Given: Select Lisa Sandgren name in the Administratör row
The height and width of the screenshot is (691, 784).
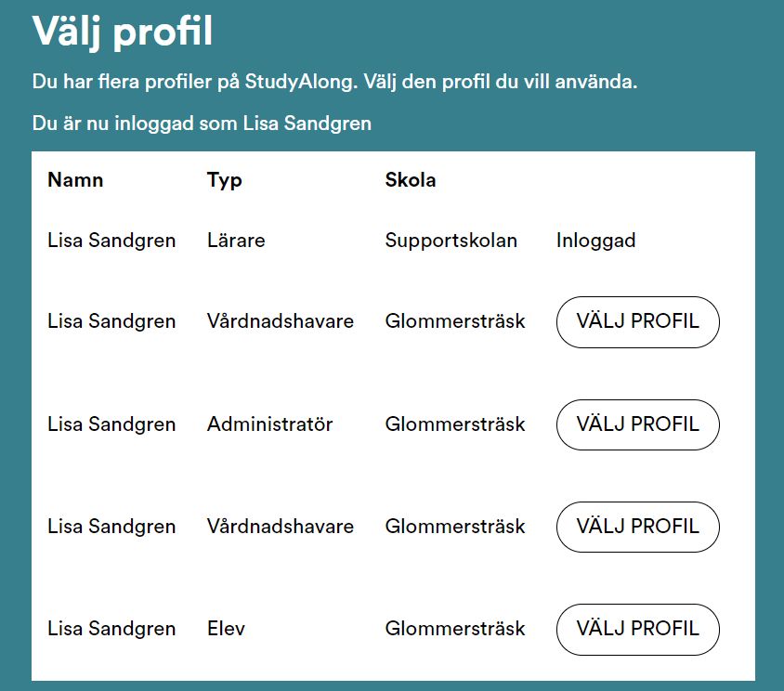Looking at the screenshot, I should (x=111, y=424).
